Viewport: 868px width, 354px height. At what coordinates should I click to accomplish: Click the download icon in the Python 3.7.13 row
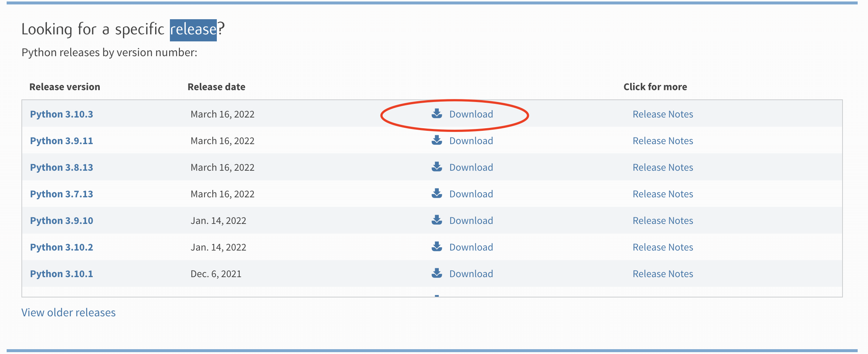[x=437, y=193]
